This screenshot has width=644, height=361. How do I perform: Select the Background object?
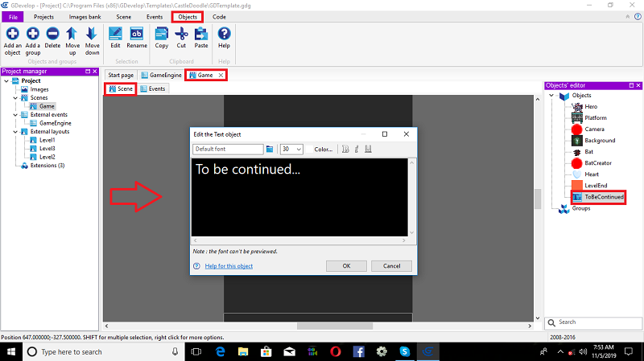pyautogui.click(x=600, y=140)
